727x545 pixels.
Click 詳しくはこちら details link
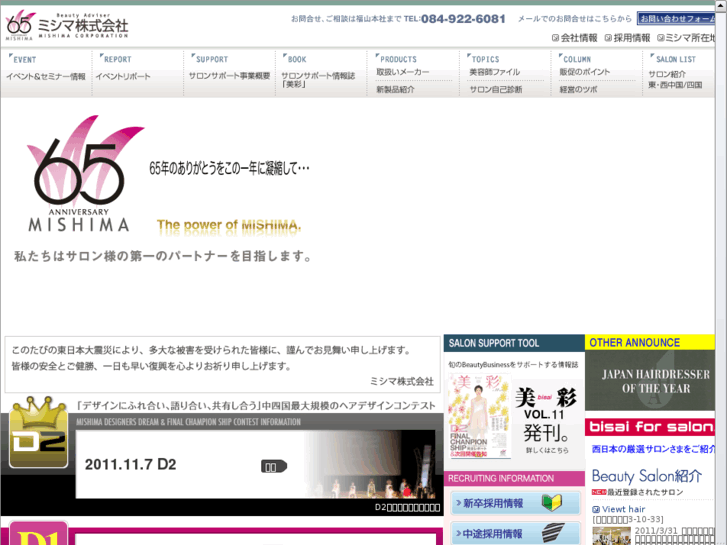547,450
